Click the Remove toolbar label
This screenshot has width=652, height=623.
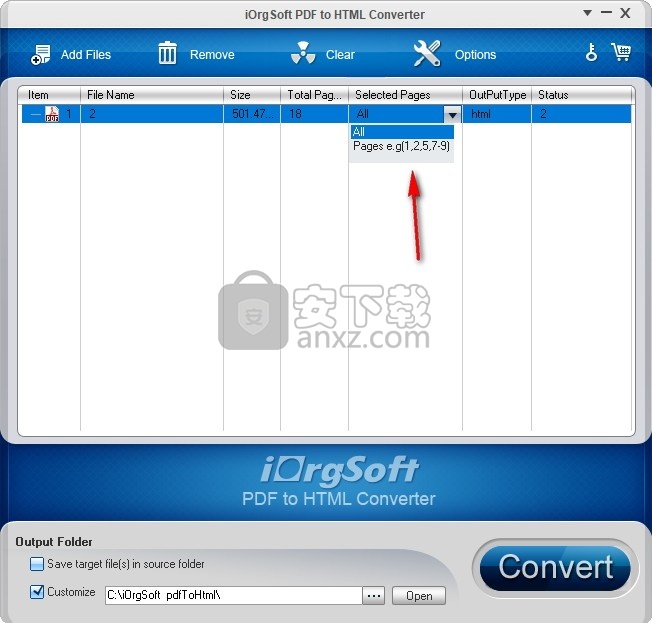pyautogui.click(x=212, y=54)
